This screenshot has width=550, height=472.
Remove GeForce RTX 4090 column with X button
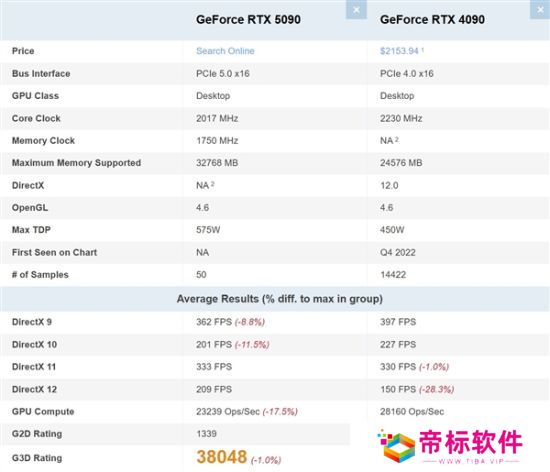(x=540, y=9)
